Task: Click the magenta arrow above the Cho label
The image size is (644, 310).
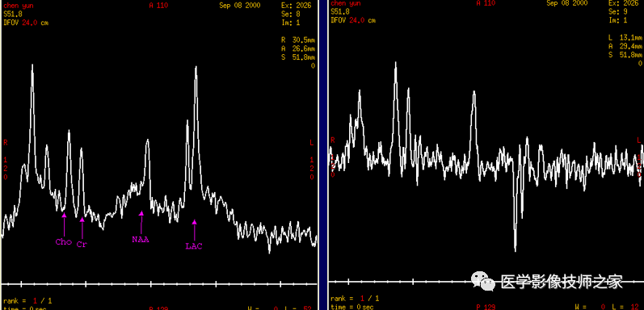Action: 64,224
